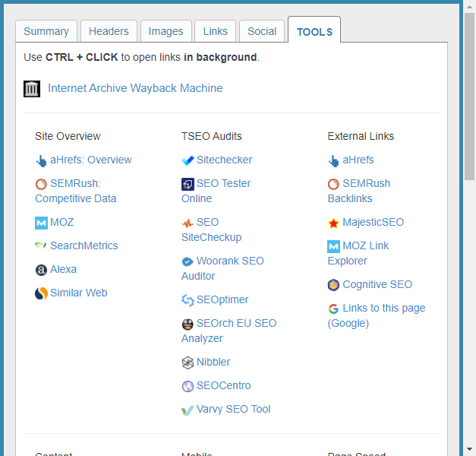
Task: Click the Sitechecker checkmark icon
Action: (x=188, y=160)
